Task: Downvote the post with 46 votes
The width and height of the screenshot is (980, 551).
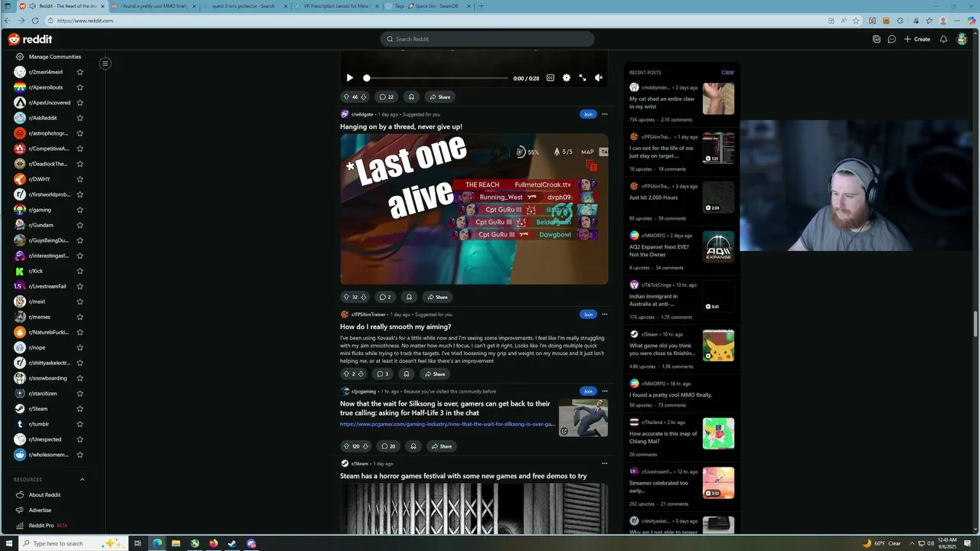Action: point(364,97)
